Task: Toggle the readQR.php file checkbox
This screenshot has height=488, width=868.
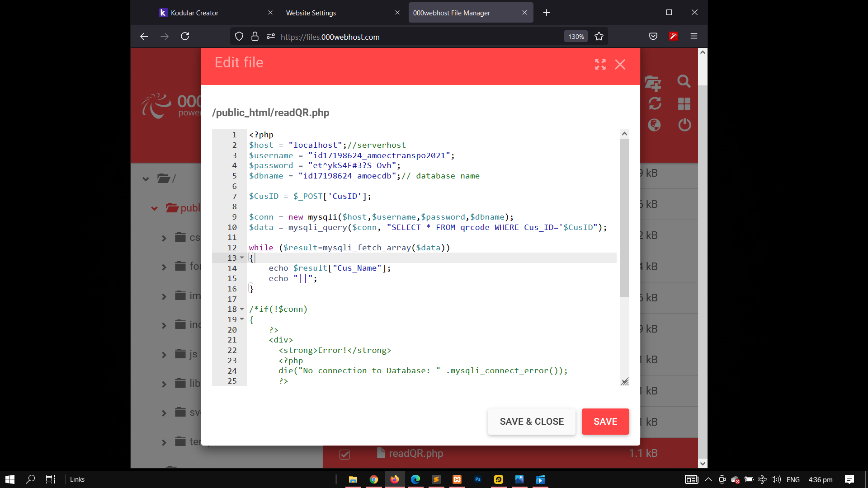Action: (x=344, y=454)
